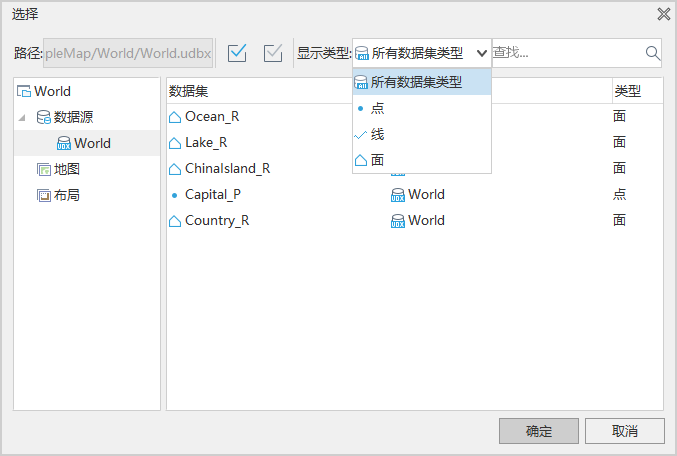Click the World workspace icon in tree
Viewport: 677px width, 456px height.
click(25, 91)
